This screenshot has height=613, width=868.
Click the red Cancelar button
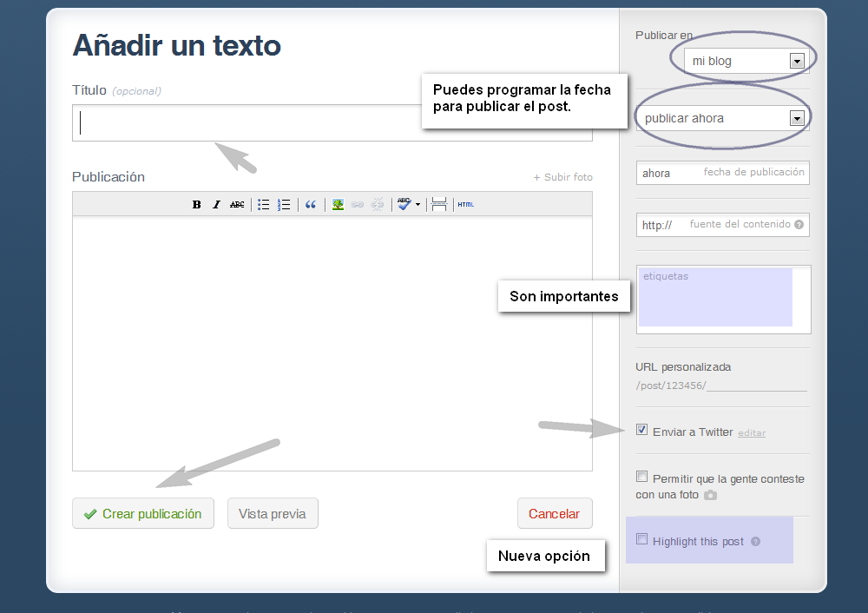tap(555, 513)
